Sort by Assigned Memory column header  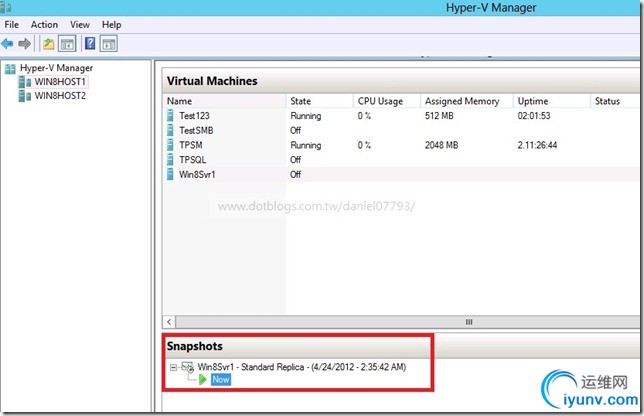click(467, 101)
